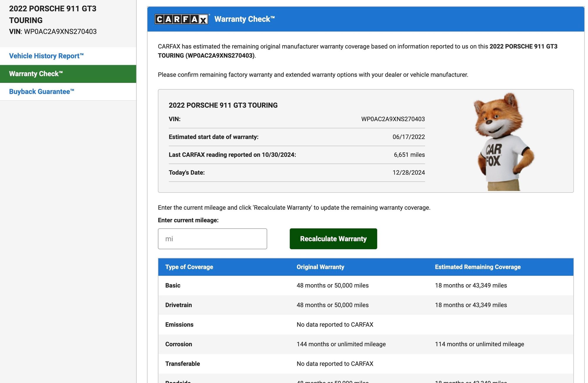Open Vehicle History Report page
Viewport: 588px width, 383px height.
pyautogui.click(x=46, y=56)
